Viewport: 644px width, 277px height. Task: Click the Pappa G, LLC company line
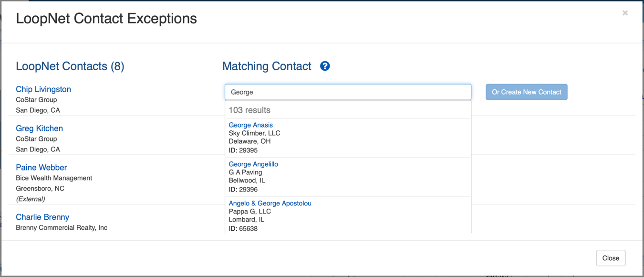pyautogui.click(x=249, y=212)
